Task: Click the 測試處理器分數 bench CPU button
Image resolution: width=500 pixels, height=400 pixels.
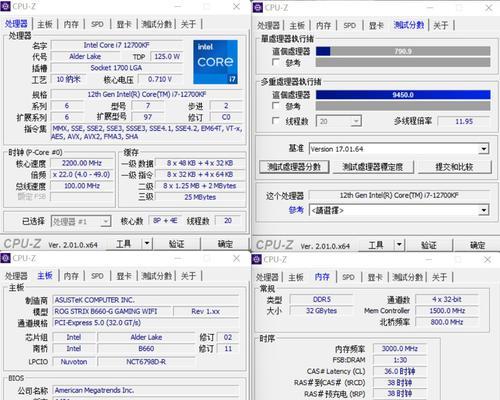Action: point(294,167)
